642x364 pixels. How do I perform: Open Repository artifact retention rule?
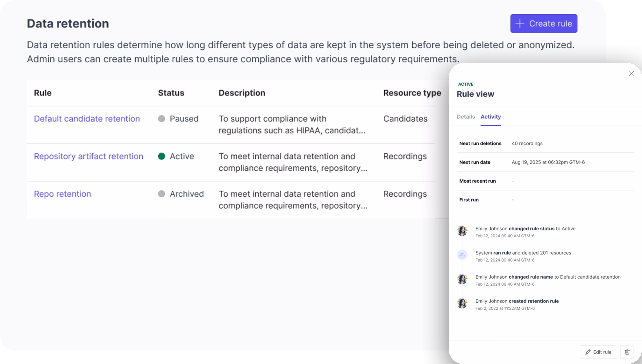pos(89,156)
